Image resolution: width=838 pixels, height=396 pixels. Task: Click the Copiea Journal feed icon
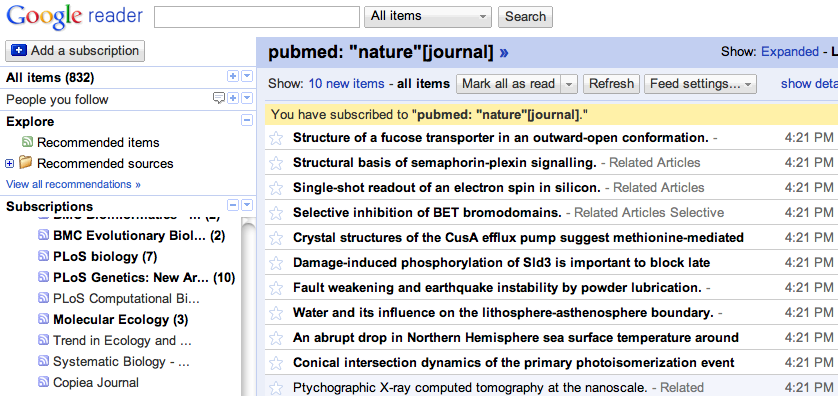43,382
